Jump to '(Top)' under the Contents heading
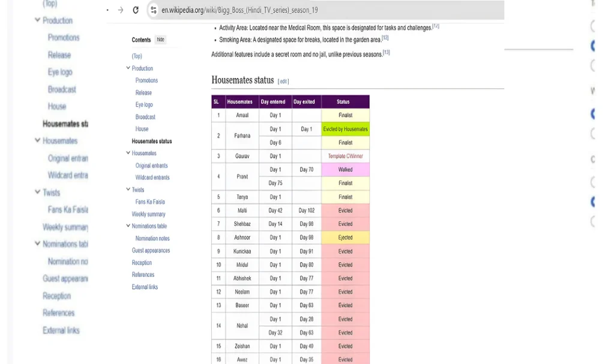This screenshot has width=614, height=364. pos(137,56)
